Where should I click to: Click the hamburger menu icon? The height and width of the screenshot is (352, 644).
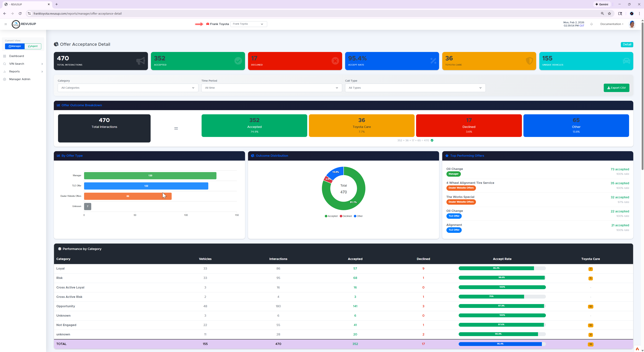(x=6, y=24)
